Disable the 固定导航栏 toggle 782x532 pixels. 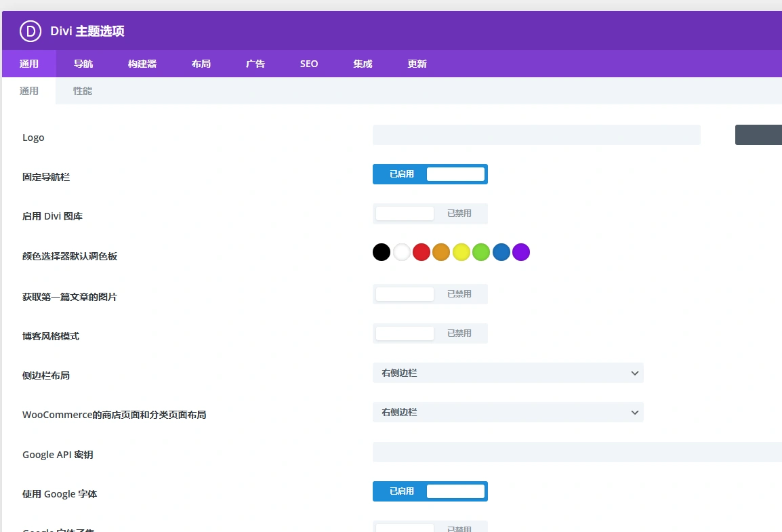coord(430,174)
